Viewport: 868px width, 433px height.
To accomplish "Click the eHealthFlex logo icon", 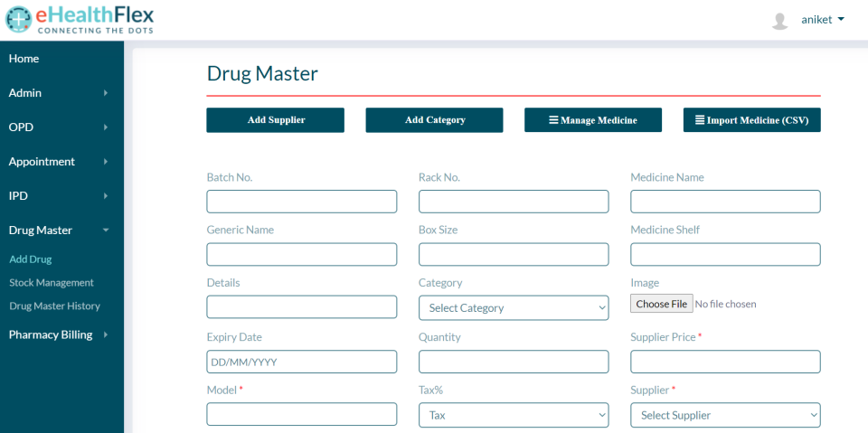I will (x=18, y=20).
